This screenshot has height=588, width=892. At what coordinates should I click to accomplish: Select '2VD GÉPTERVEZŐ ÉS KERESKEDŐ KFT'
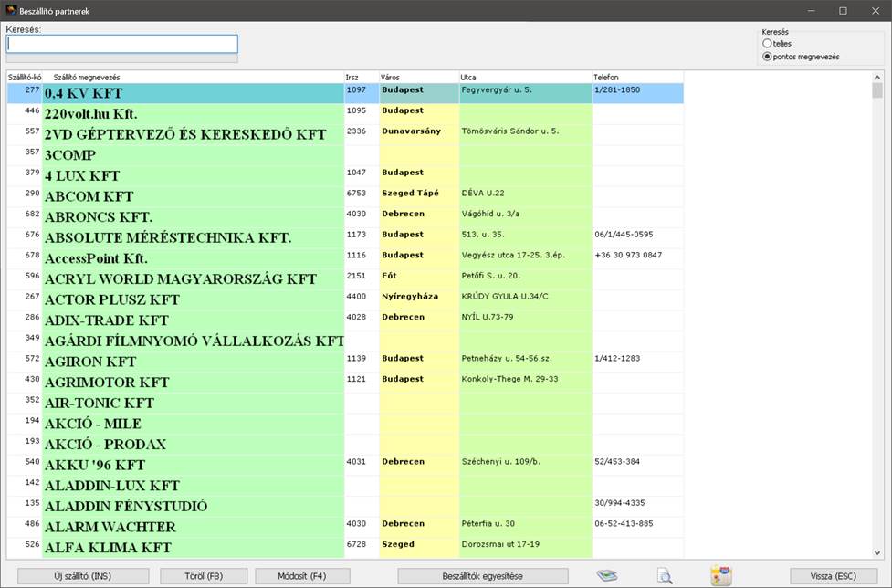coord(185,135)
